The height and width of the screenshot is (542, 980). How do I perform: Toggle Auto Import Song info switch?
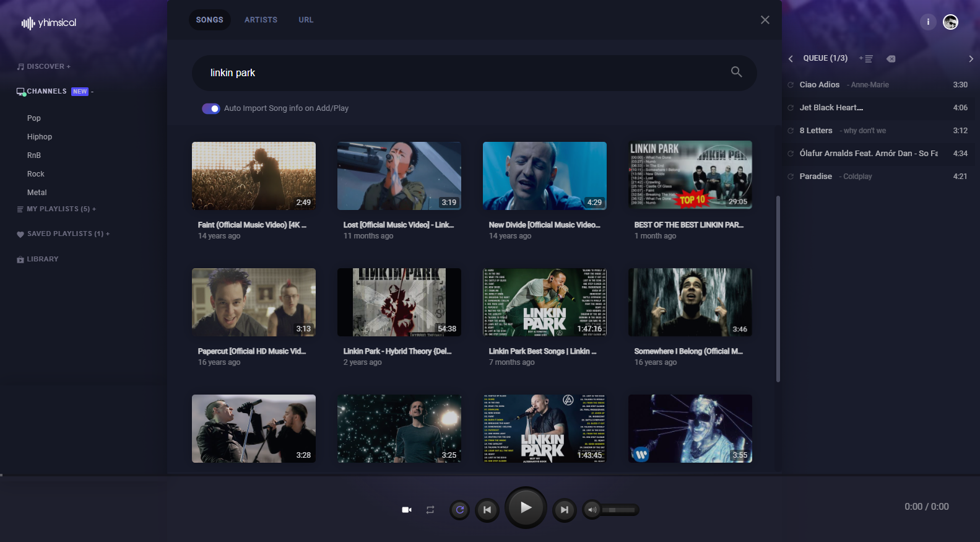(x=211, y=108)
